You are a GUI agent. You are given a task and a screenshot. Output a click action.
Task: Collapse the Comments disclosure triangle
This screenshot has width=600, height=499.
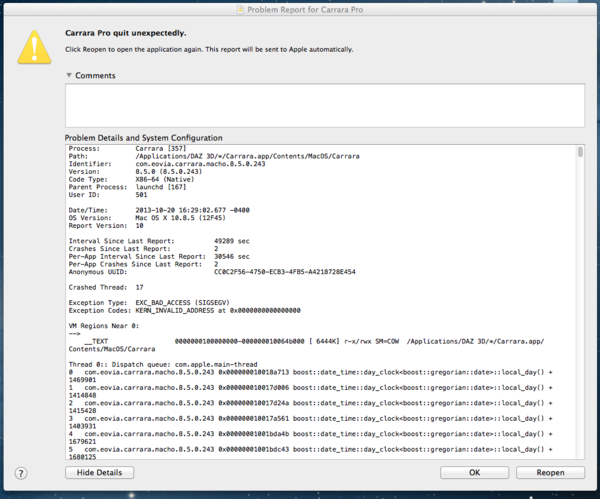(x=69, y=75)
